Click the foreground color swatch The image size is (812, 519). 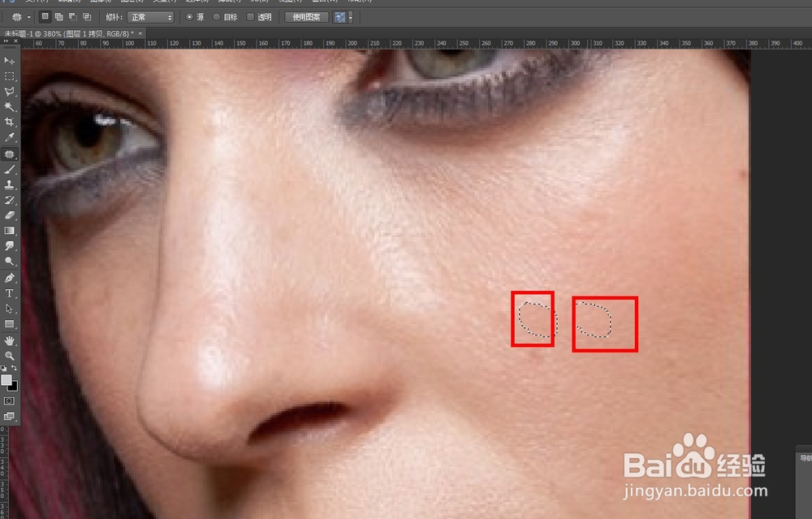point(6,380)
